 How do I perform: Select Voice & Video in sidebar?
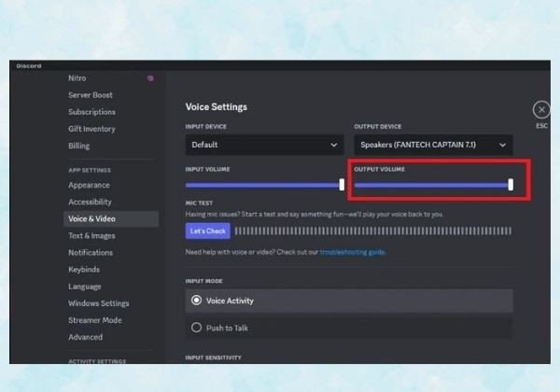[x=111, y=218]
